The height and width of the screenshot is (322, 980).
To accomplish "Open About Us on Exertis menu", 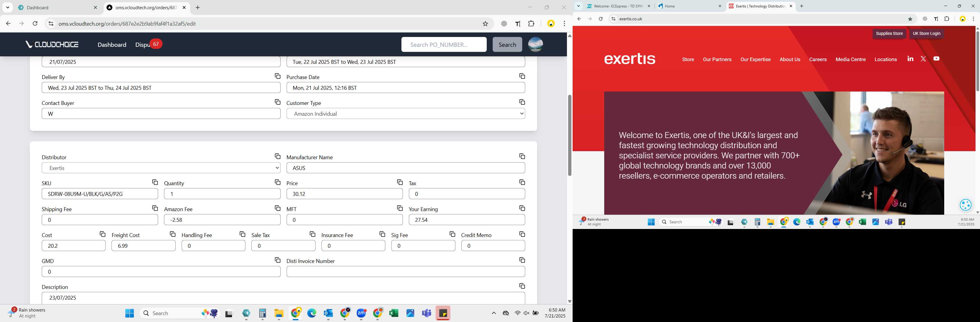I will tap(790, 59).
